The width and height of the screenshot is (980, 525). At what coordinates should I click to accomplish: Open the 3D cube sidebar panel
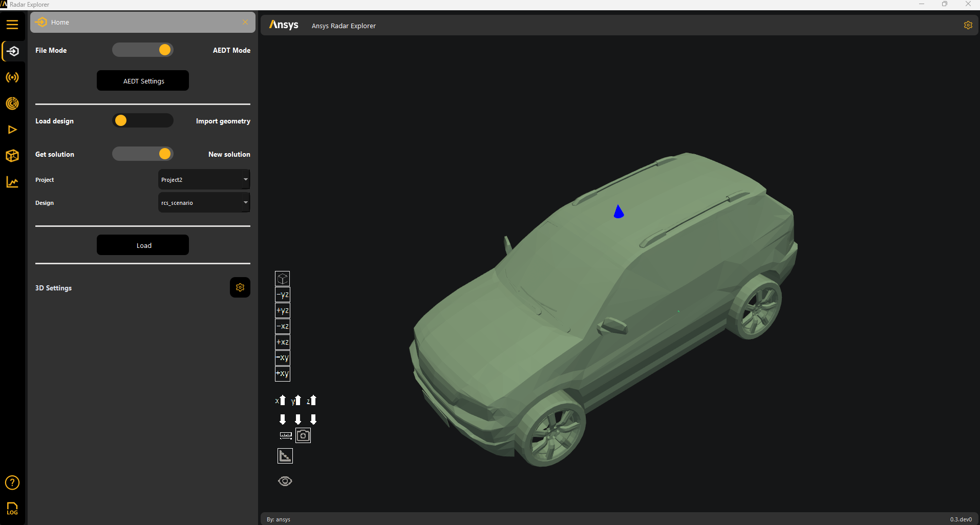click(x=12, y=156)
